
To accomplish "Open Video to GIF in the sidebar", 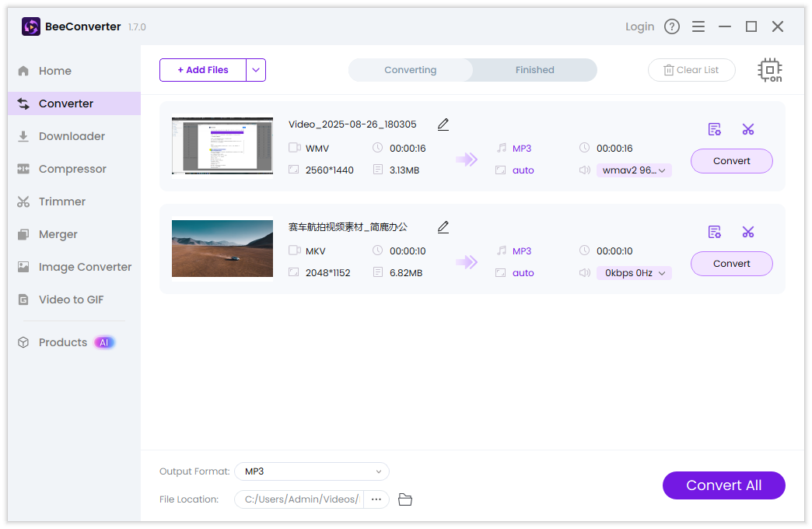I will click(71, 300).
